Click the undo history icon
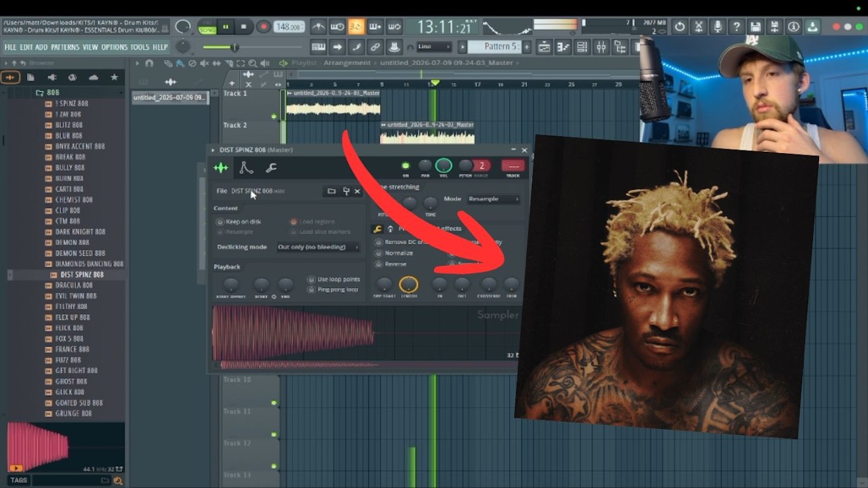Viewport: 868px width, 488px height. 680,27
